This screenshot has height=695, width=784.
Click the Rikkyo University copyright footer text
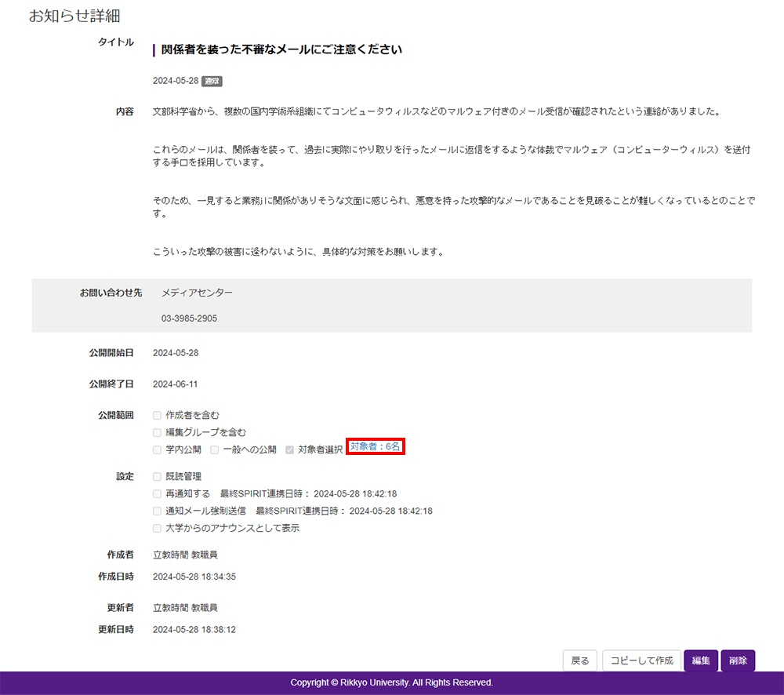(x=391, y=682)
